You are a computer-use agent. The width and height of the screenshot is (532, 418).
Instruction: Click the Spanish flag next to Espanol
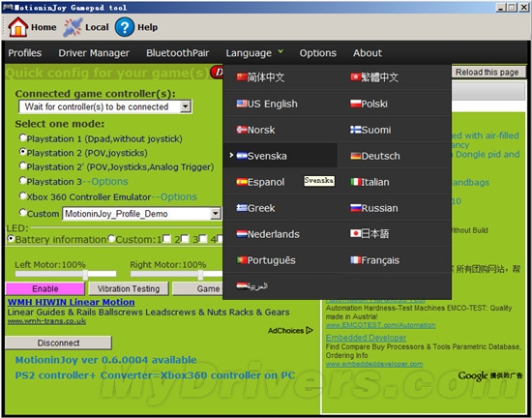tap(242, 182)
